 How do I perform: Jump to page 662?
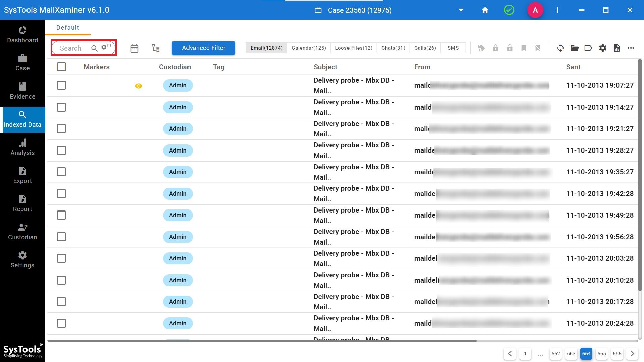556,354
